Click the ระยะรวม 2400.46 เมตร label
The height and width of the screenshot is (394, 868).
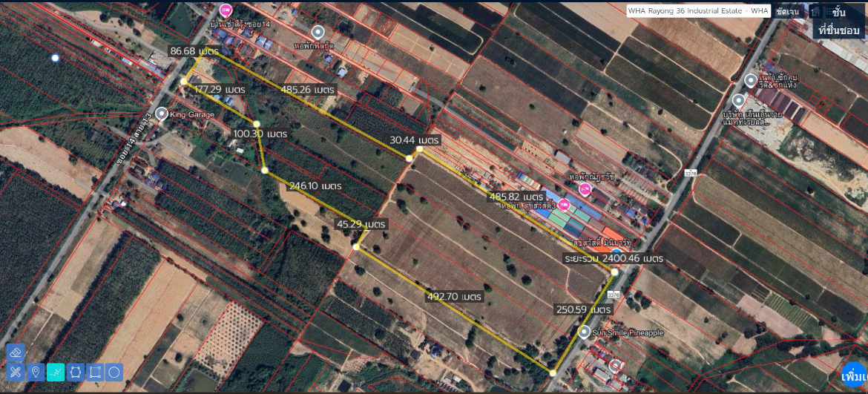[x=613, y=258]
